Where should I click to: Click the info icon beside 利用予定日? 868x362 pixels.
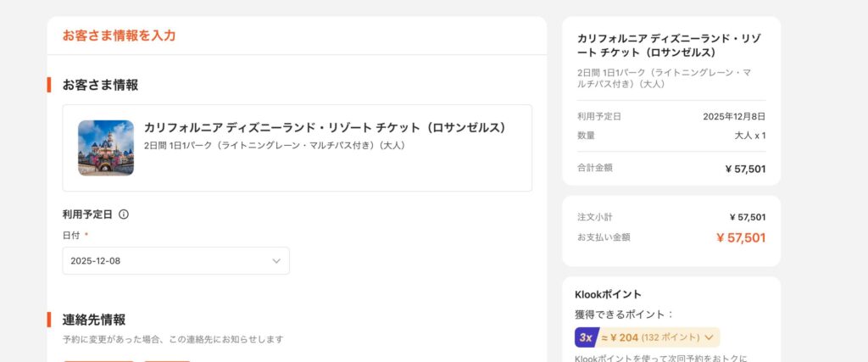124,214
